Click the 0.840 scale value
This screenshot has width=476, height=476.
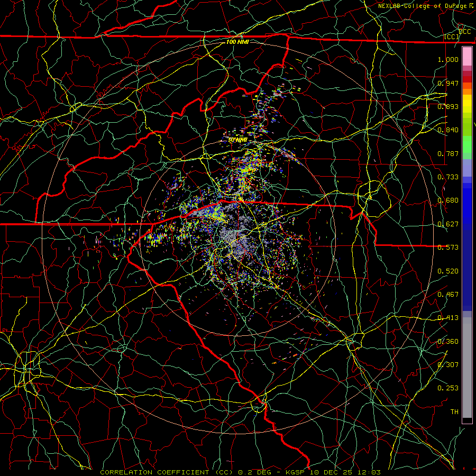(x=448, y=130)
